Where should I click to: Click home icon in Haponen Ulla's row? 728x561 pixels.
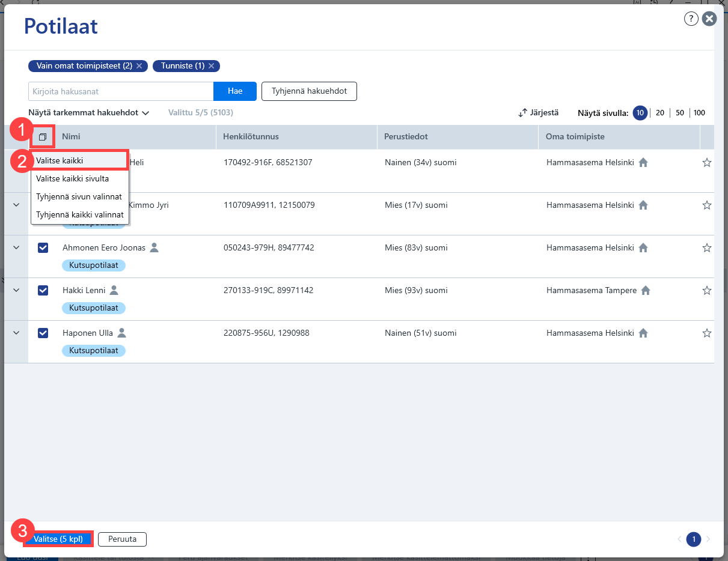click(643, 333)
